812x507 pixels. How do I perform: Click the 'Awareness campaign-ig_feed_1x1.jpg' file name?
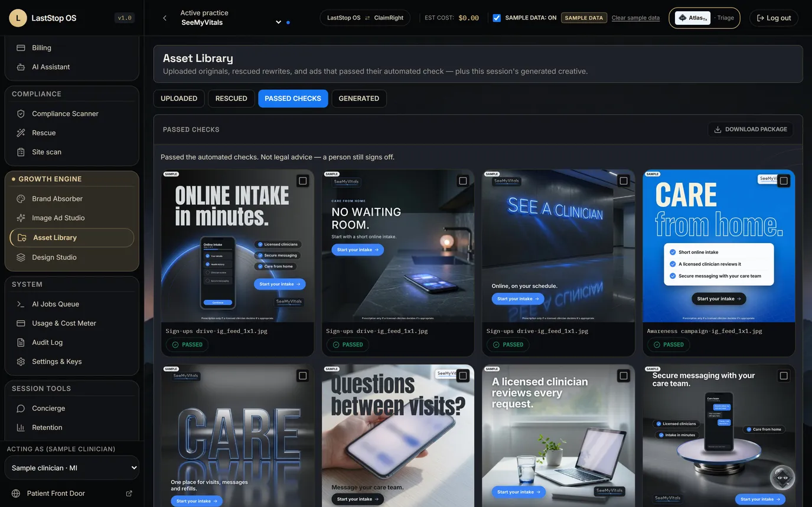pos(705,331)
